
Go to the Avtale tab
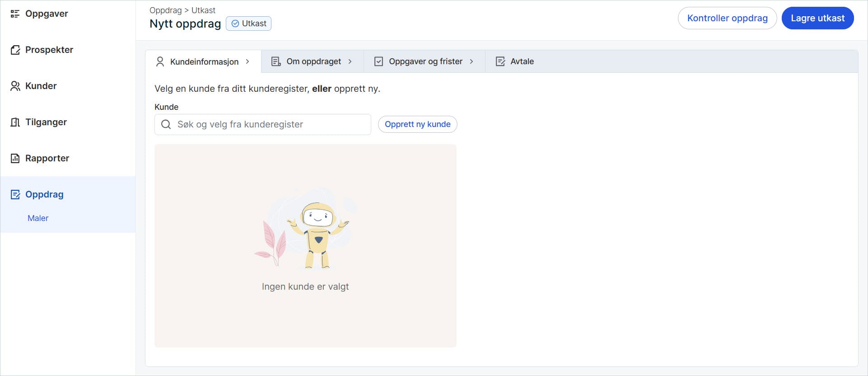coord(522,61)
